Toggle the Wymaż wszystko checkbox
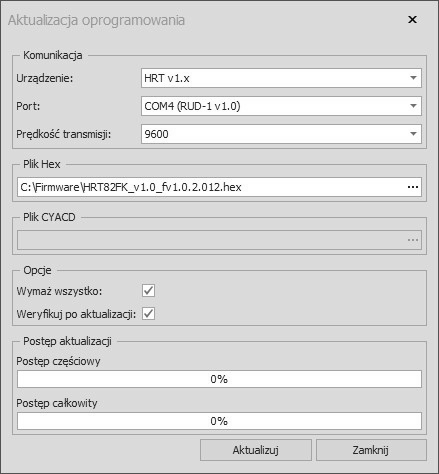Screen dimensions: 439x474 (x=148, y=291)
